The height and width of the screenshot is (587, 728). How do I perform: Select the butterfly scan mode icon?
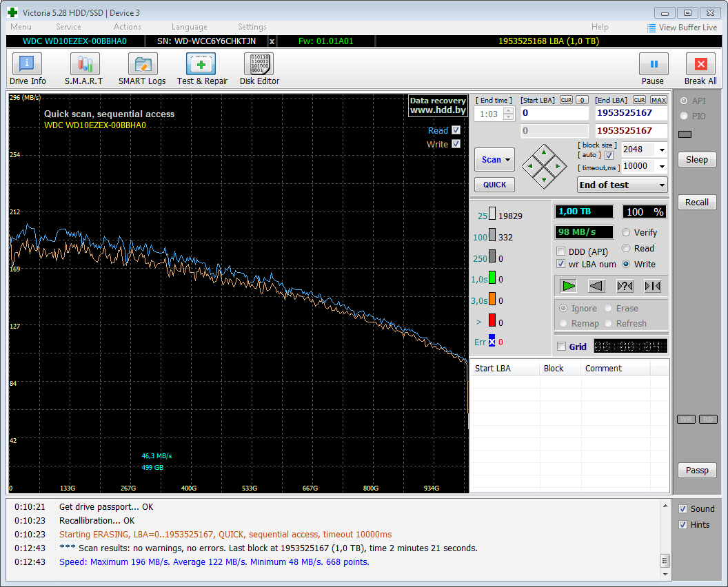pyautogui.click(x=652, y=286)
